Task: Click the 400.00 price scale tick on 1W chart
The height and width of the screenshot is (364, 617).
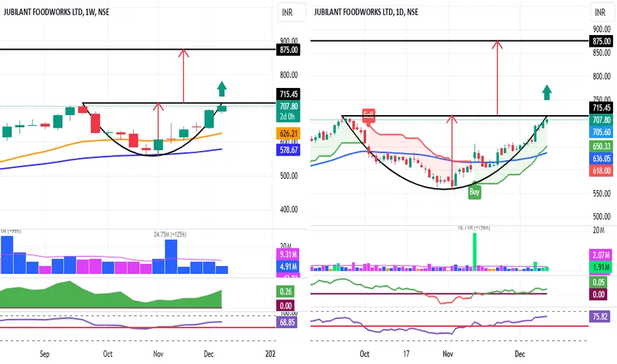Action: (x=289, y=209)
